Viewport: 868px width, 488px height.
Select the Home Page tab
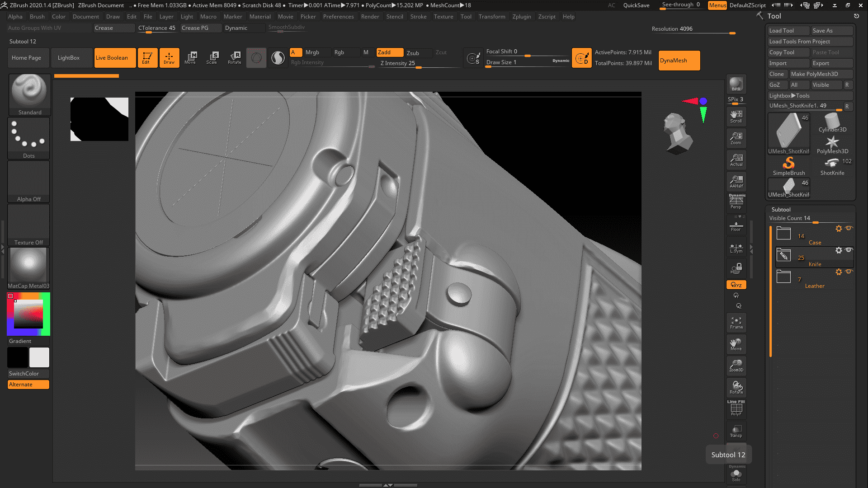(x=26, y=57)
